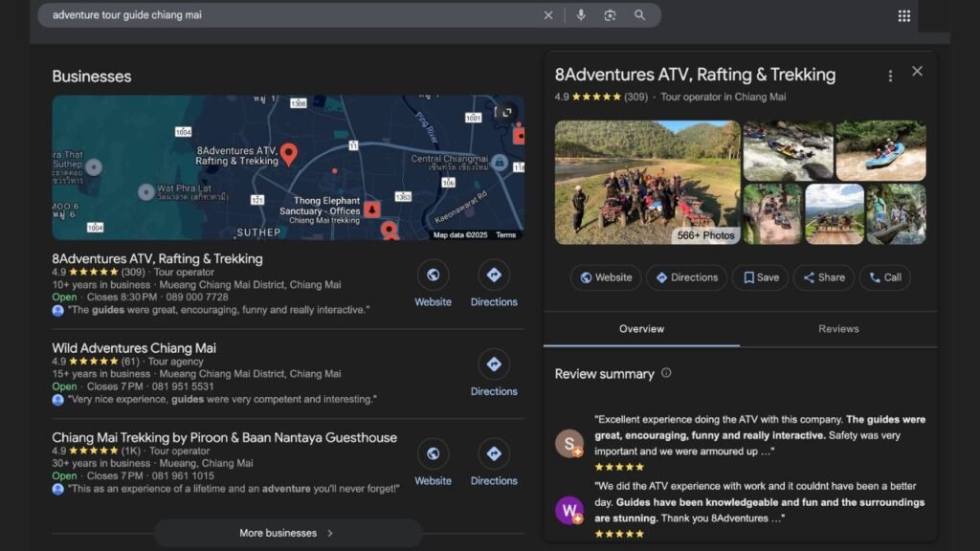Expand the map to full view

505,112
